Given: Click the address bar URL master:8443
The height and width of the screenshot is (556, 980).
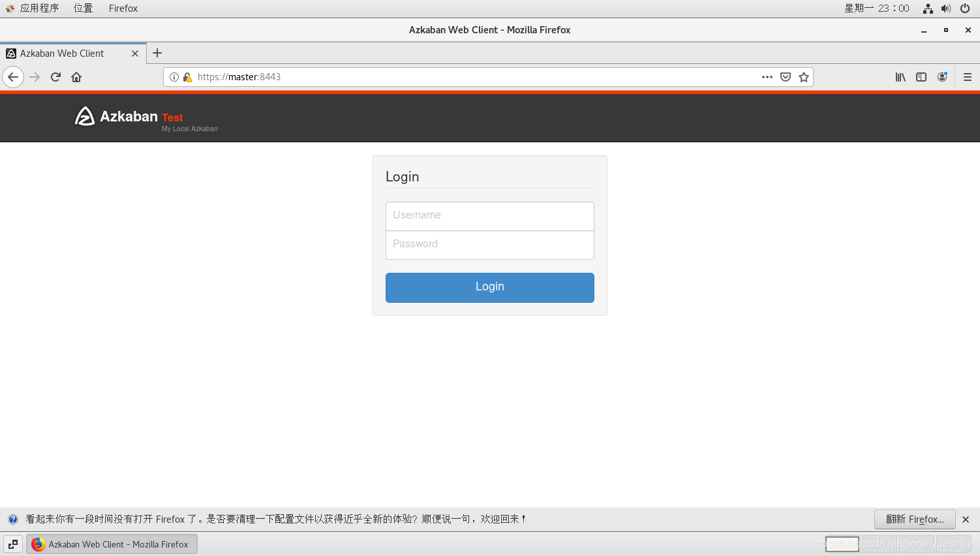Looking at the screenshot, I should click(239, 77).
